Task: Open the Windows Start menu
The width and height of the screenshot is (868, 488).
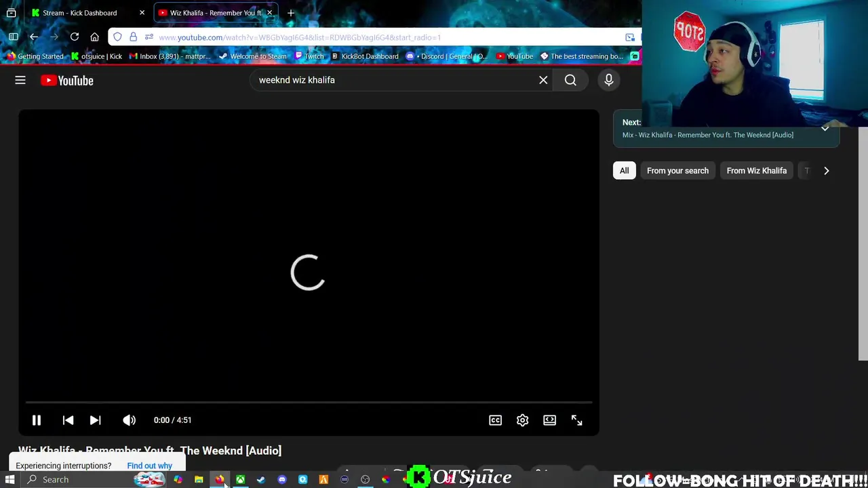Action: (x=10, y=480)
